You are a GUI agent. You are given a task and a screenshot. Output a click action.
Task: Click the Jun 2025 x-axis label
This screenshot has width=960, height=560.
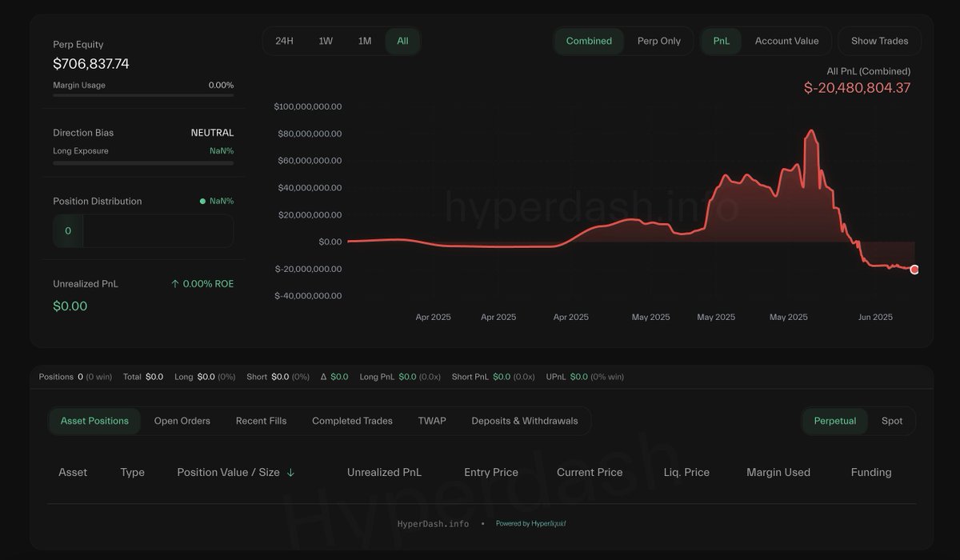point(875,318)
